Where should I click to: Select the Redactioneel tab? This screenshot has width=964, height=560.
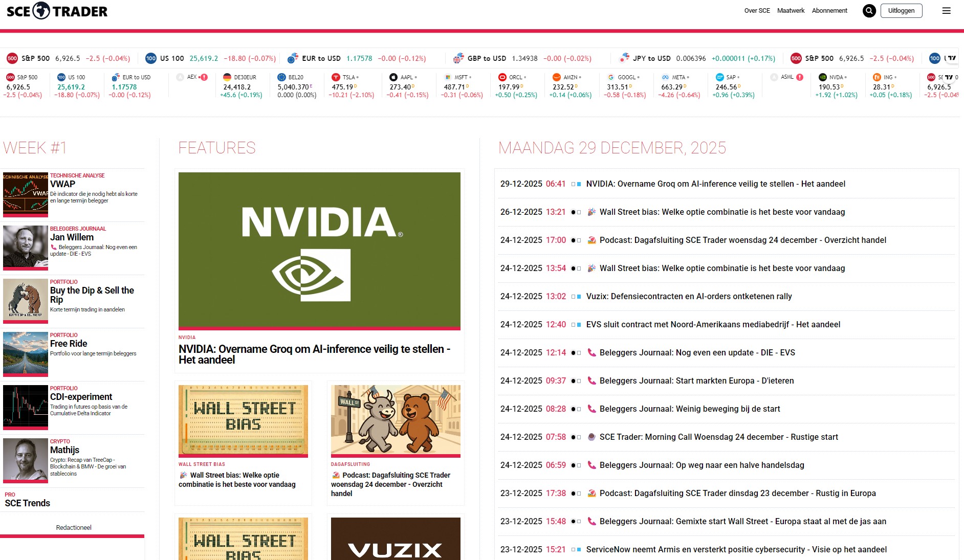(74, 528)
